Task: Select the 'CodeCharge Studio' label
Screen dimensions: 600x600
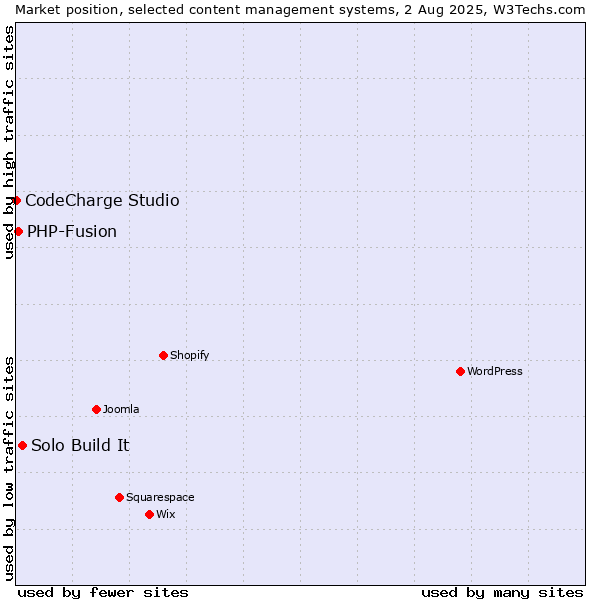Action: [x=102, y=201]
